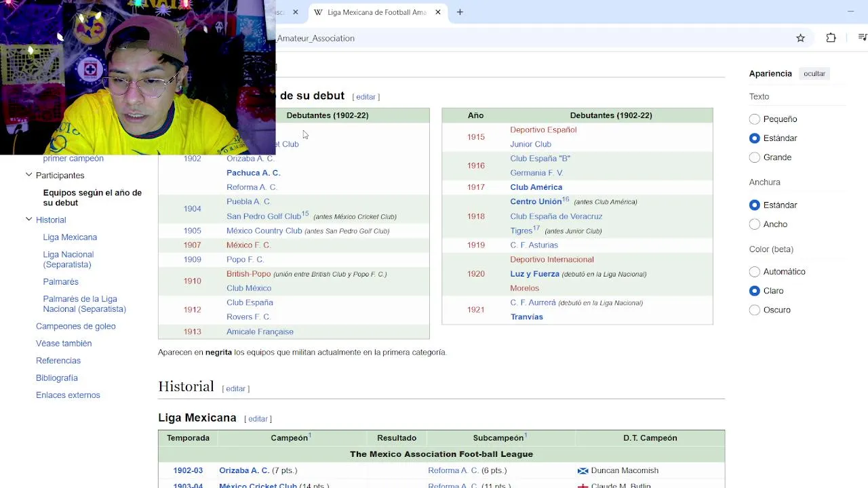Open the Club España de Veracruz link
Viewport: 868px width, 488px height.
[556, 216]
